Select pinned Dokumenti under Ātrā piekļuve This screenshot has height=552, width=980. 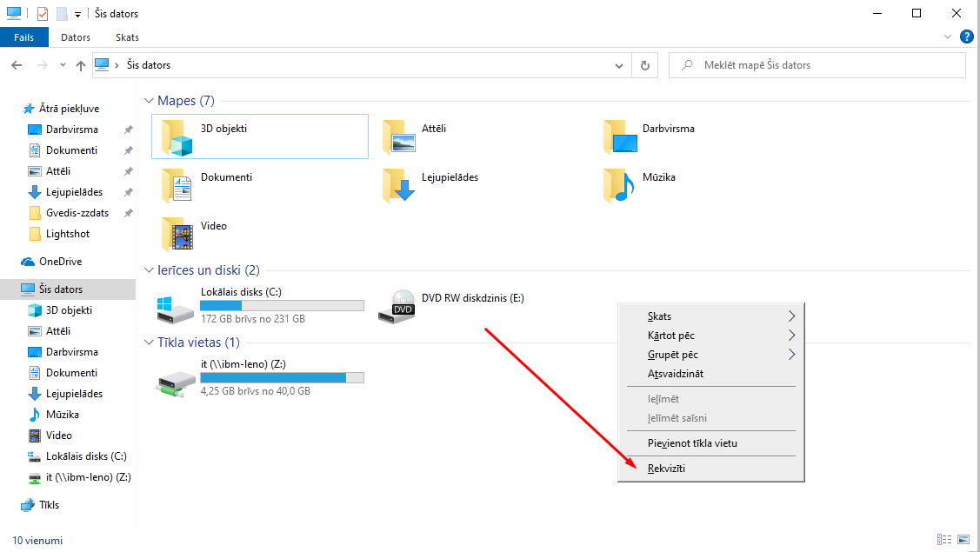coord(71,150)
